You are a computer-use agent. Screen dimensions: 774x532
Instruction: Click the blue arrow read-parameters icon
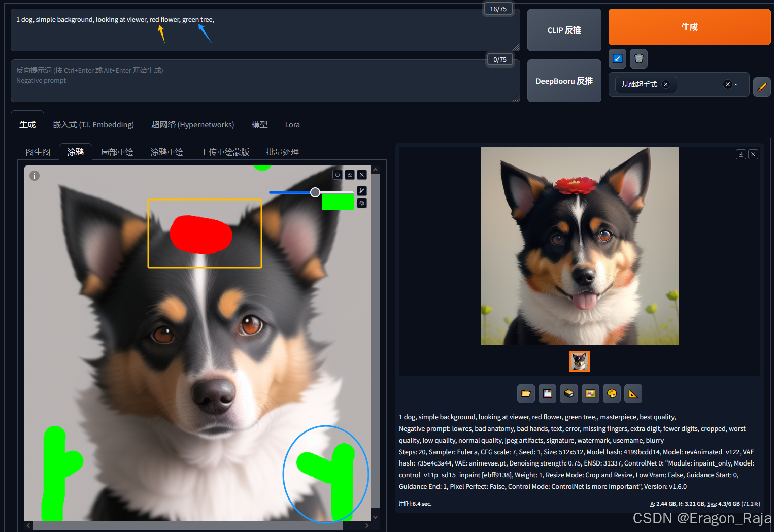coord(617,58)
